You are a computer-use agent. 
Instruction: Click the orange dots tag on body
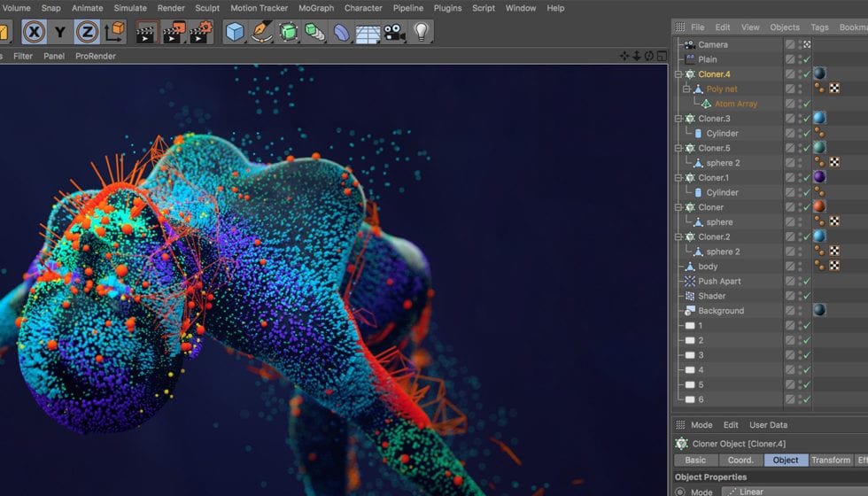(819, 267)
